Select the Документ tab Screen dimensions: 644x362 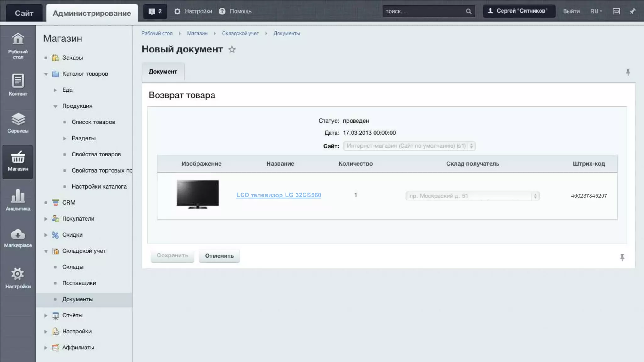163,72
